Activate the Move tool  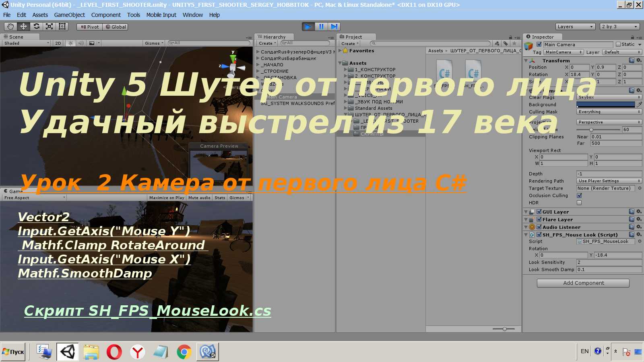pyautogui.click(x=23, y=27)
